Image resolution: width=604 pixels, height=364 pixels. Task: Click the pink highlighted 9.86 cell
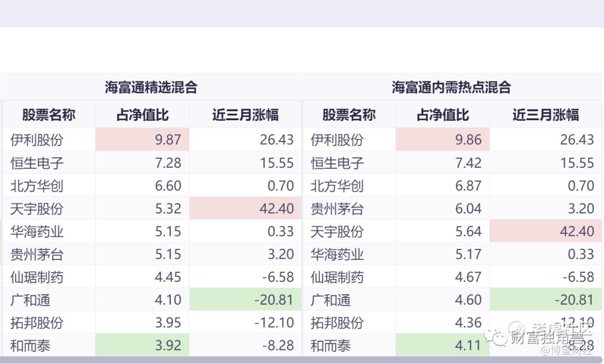pos(442,139)
